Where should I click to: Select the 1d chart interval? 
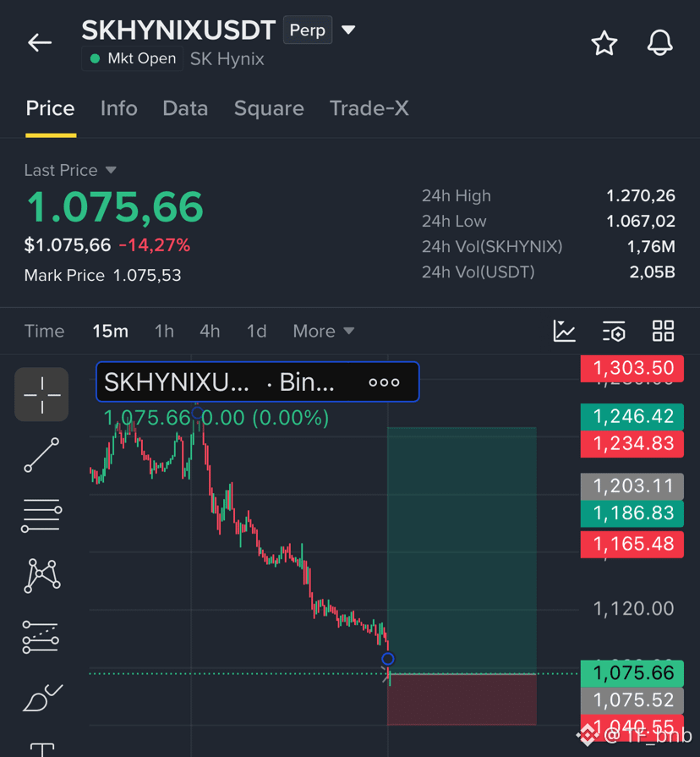(x=257, y=332)
